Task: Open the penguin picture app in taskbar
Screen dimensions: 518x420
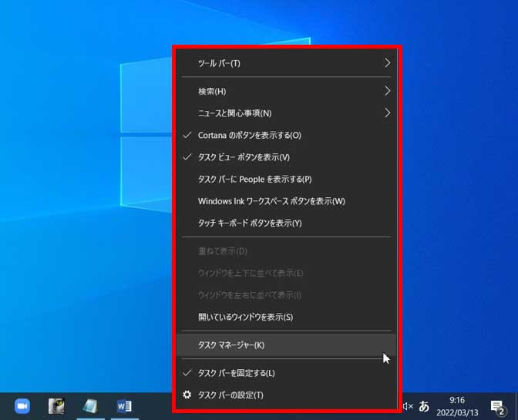Action: point(56,406)
